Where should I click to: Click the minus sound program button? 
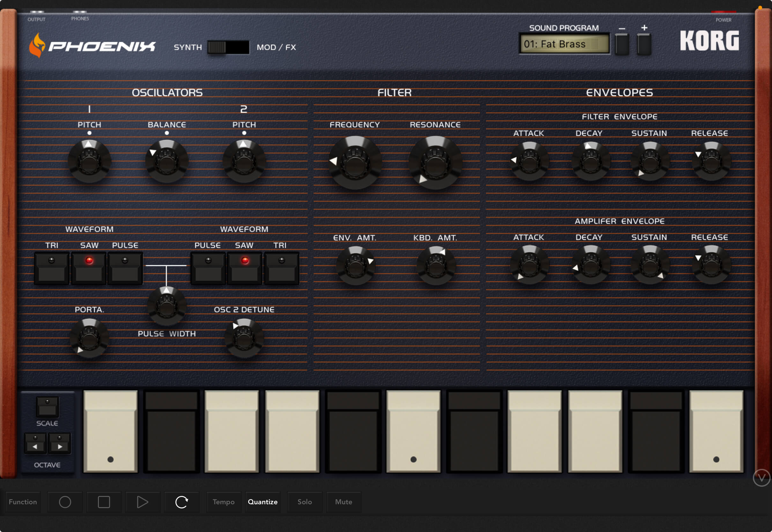pos(622,44)
